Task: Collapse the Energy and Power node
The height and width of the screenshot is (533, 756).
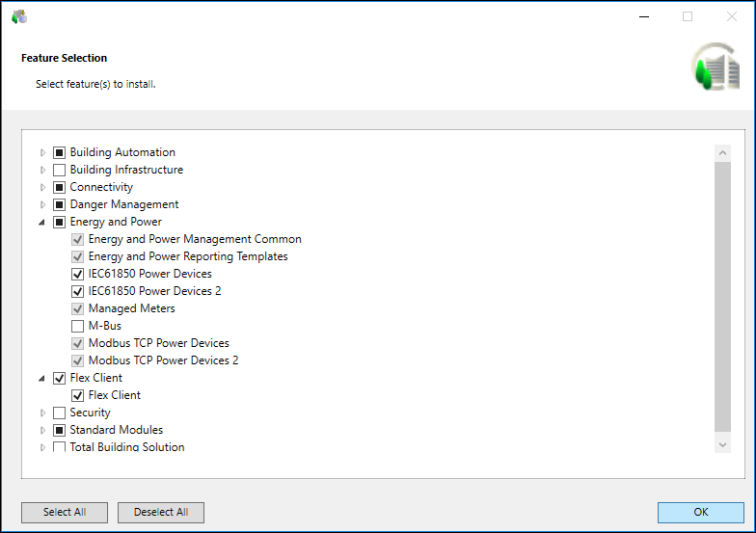Action: pyautogui.click(x=42, y=222)
